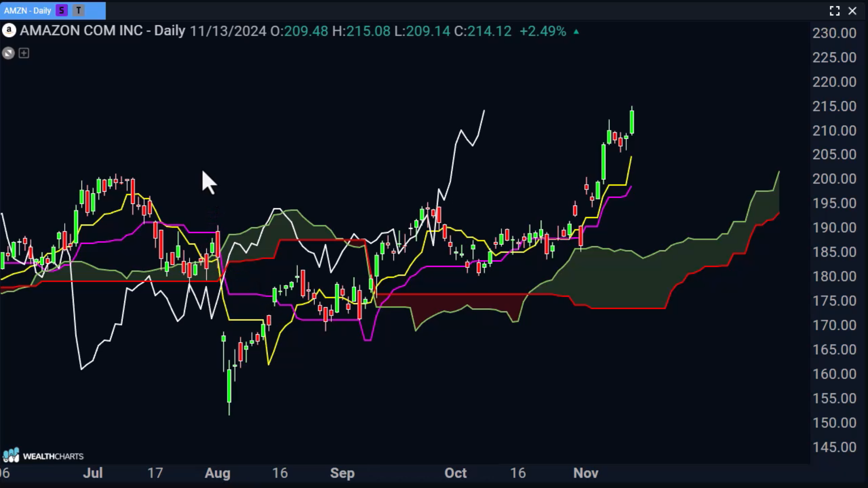Click the Jul label on time axis

pos(93,473)
